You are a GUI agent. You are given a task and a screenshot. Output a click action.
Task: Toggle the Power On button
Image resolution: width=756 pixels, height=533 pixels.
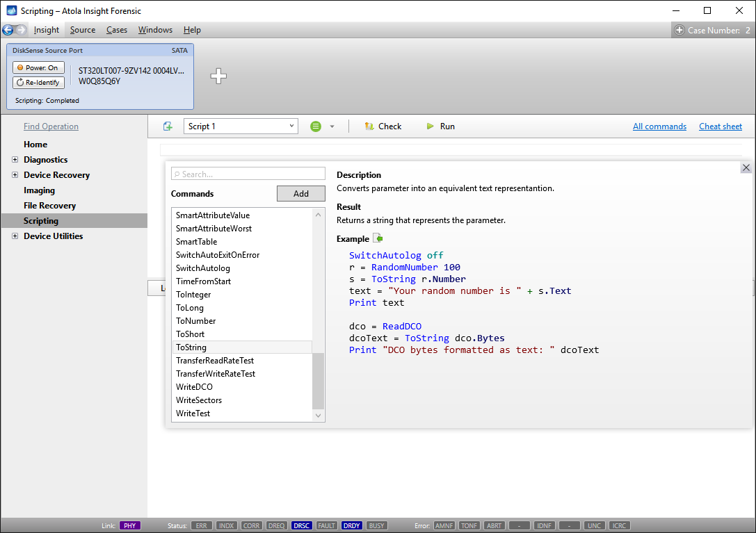pyautogui.click(x=38, y=67)
